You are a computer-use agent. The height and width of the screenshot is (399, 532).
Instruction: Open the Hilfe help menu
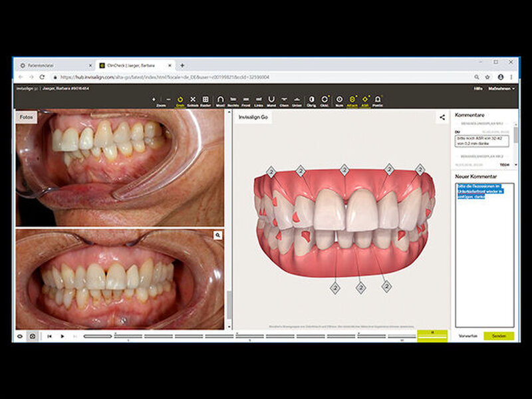tap(478, 88)
